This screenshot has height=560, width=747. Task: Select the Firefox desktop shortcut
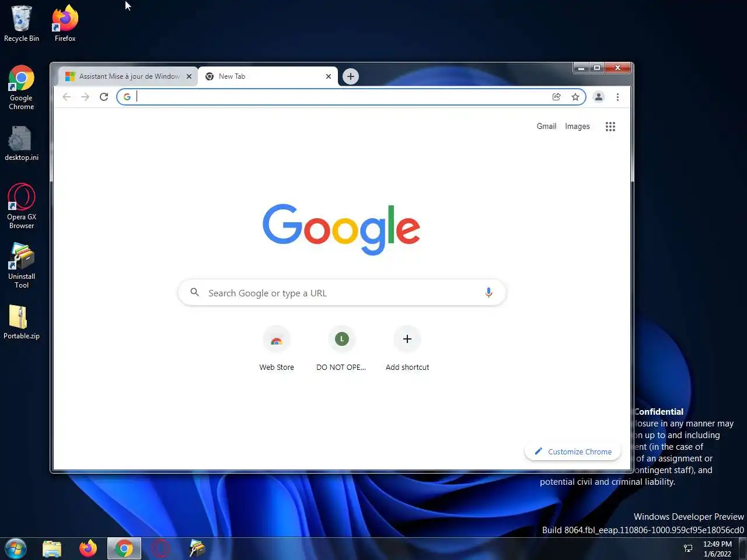(x=65, y=24)
